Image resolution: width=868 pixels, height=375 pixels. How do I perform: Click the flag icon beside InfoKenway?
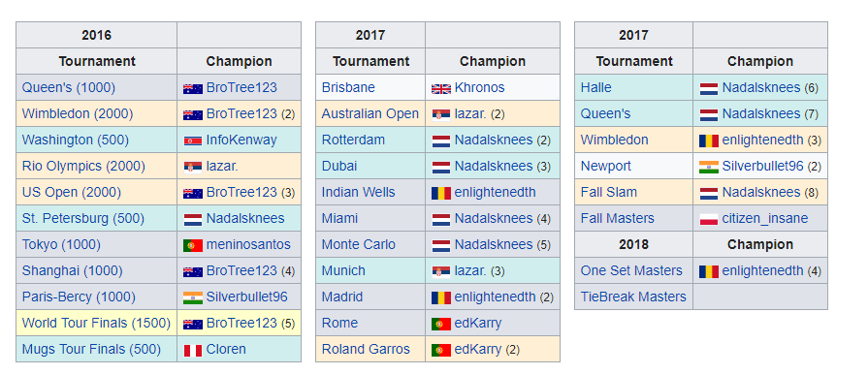(193, 141)
